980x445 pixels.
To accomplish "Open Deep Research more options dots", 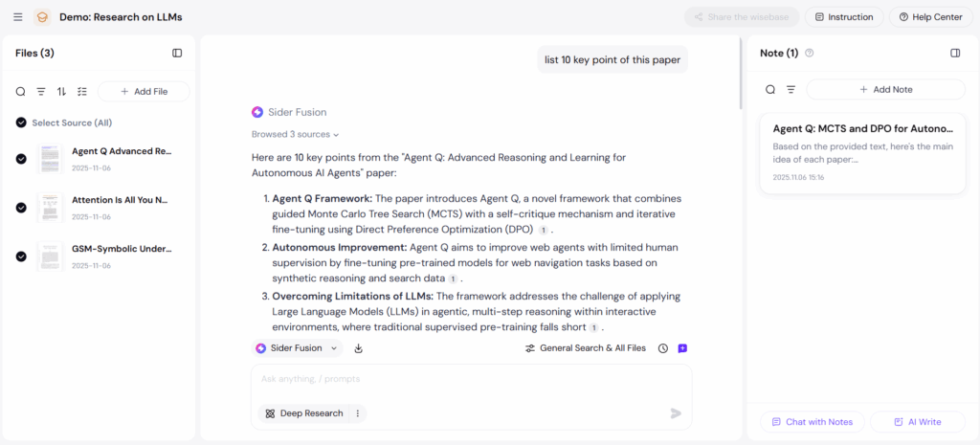I will point(358,413).
